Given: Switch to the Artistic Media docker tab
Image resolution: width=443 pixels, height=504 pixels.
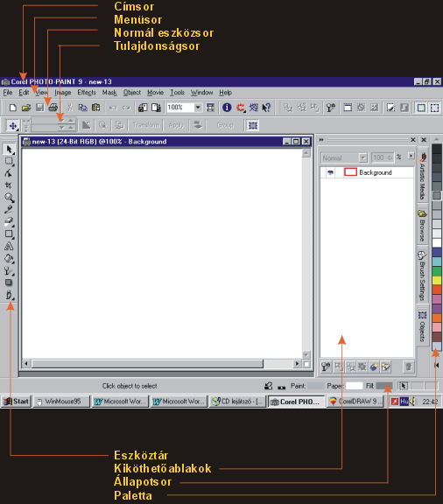Looking at the screenshot, I should click(x=422, y=176).
